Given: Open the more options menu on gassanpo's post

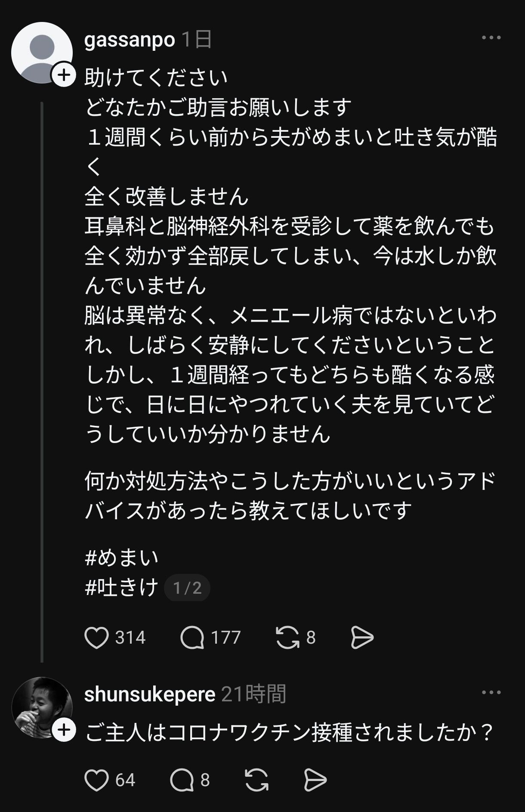Looking at the screenshot, I should tap(491, 38).
